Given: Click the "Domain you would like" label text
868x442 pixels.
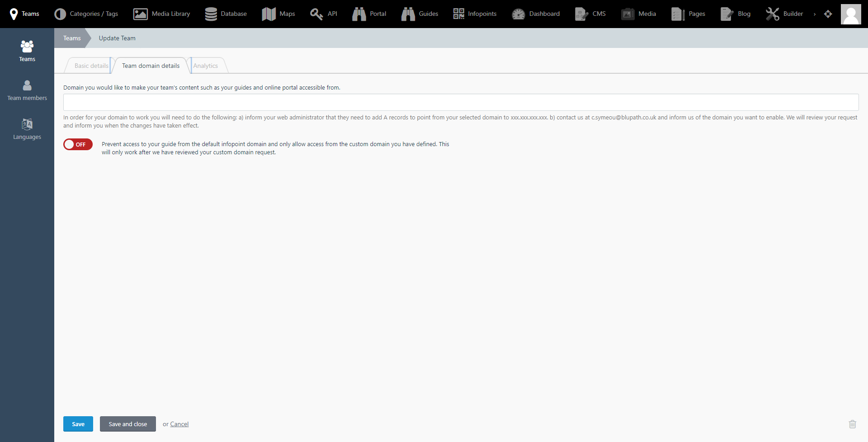Looking at the screenshot, I should pyautogui.click(x=202, y=87).
